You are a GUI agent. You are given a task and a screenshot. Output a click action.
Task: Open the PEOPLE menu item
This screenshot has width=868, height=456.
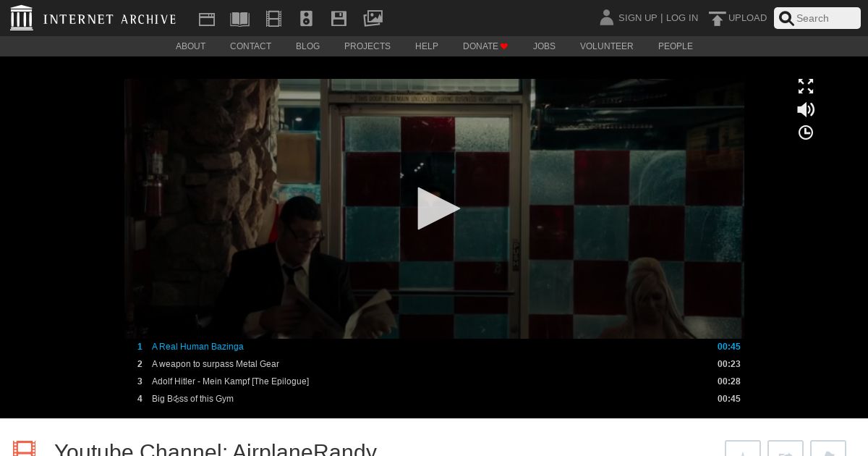676,46
